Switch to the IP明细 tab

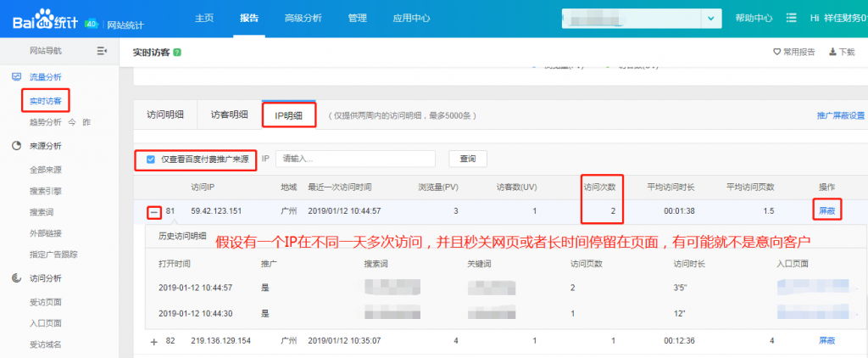289,116
